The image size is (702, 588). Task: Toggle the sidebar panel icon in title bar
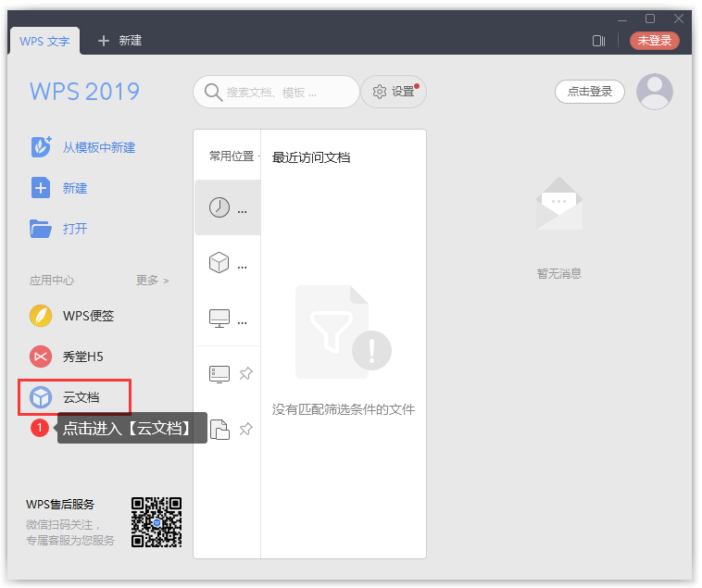[x=598, y=41]
